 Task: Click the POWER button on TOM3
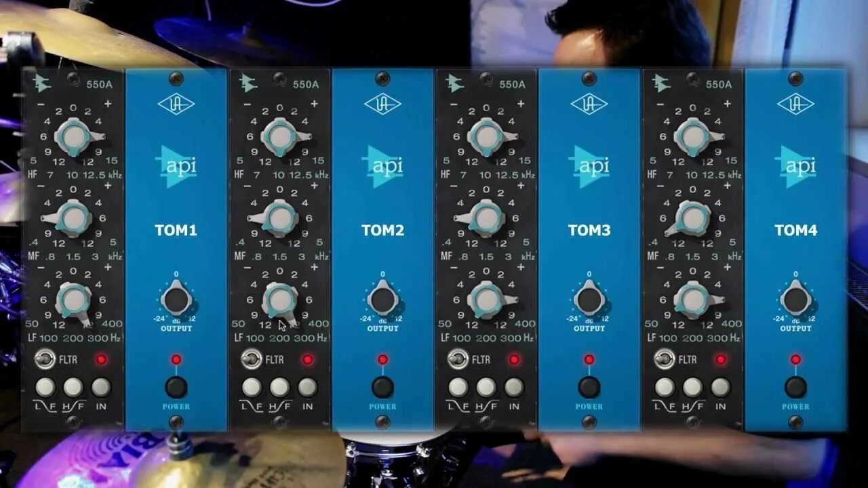pos(589,387)
